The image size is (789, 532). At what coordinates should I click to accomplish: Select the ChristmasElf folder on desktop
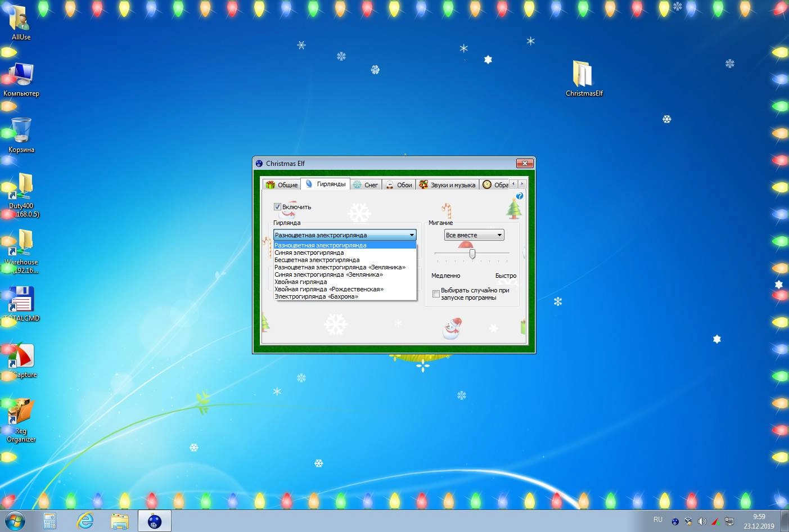pyautogui.click(x=584, y=79)
